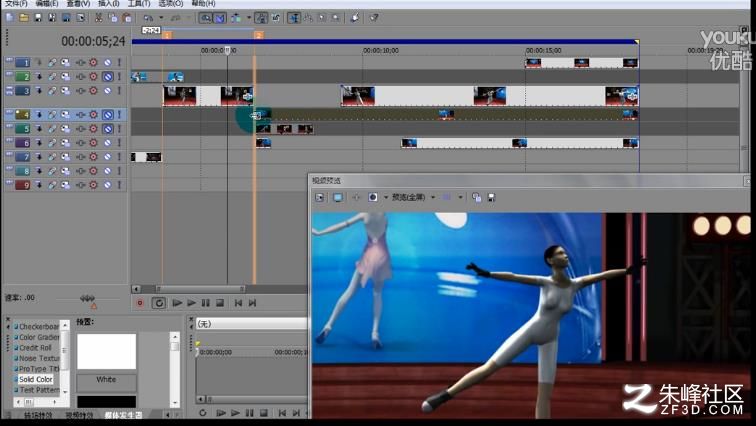Pause timeline playback

pyautogui.click(x=205, y=303)
